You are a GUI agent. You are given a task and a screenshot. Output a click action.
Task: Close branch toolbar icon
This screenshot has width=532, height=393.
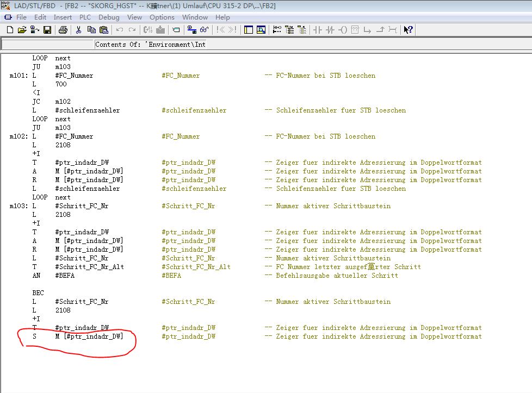click(x=380, y=30)
